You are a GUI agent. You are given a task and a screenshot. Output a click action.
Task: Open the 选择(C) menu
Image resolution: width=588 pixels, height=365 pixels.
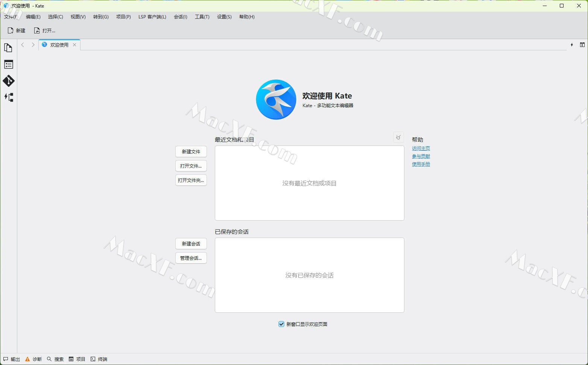55,17
